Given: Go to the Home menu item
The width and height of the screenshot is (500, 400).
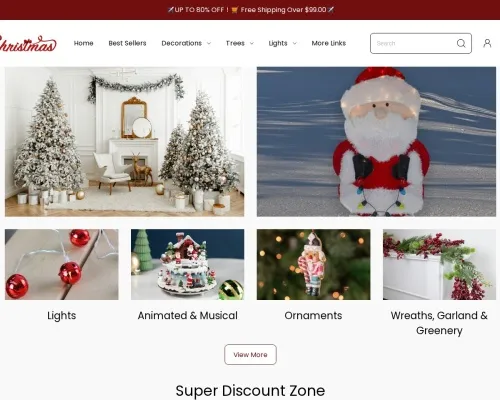Looking at the screenshot, I should click(83, 43).
